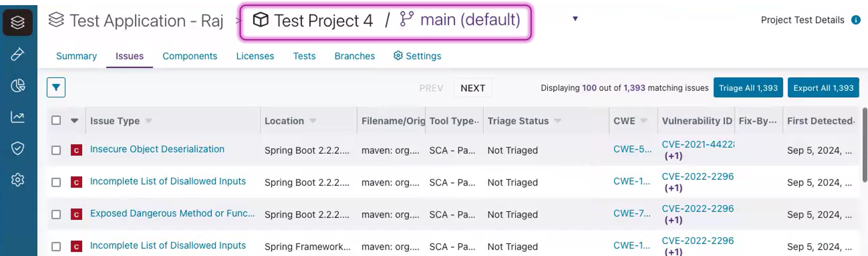
Task: Open the eraser-shaped sidebar icon
Action: [x=18, y=54]
